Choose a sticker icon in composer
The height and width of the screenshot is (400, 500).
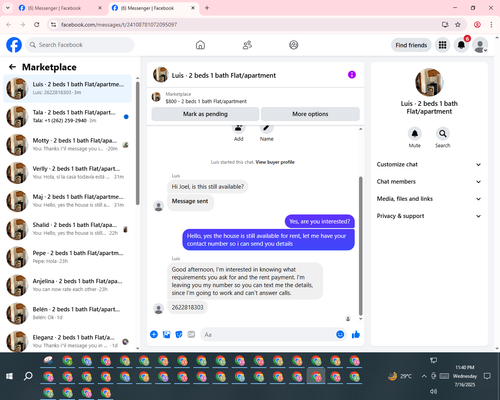(x=179, y=334)
